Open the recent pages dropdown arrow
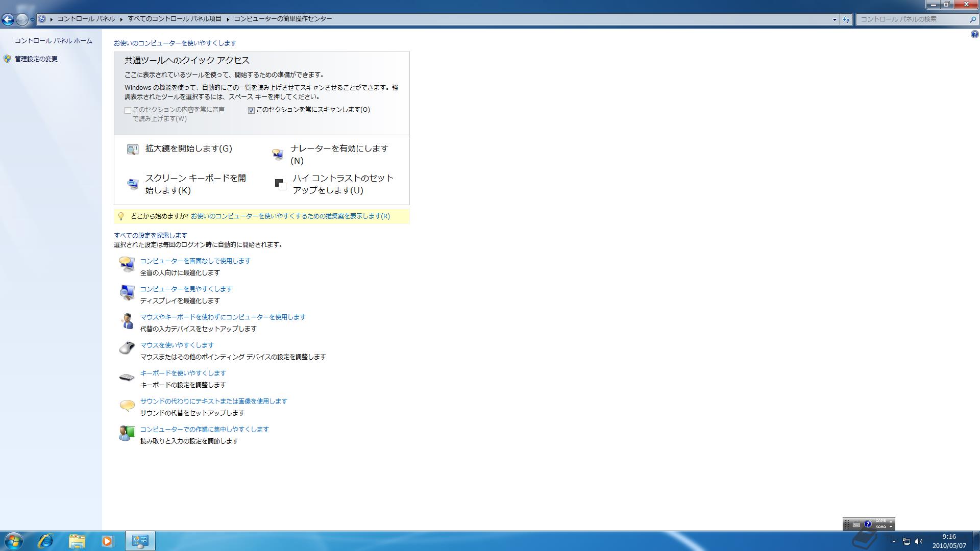The width and height of the screenshot is (980, 551). [x=32, y=19]
